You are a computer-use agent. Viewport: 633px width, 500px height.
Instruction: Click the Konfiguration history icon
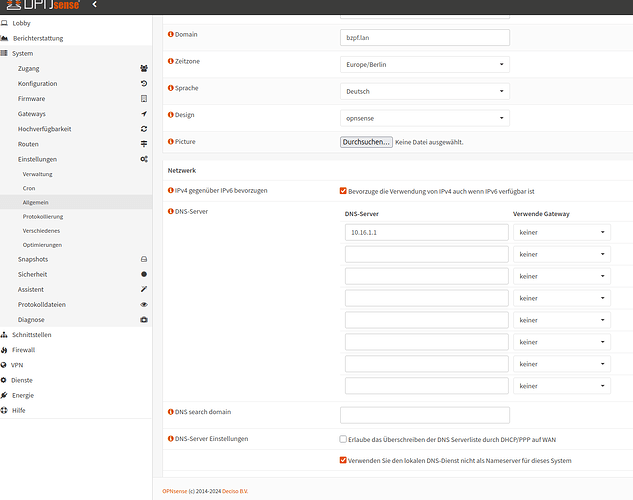click(144, 84)
